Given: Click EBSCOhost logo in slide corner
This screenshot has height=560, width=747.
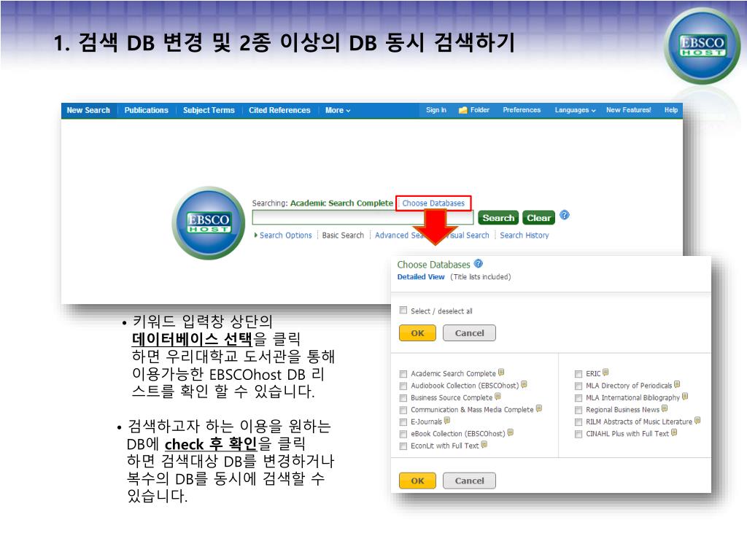Looking at the screenshot, I should click(x=703, y=46).
